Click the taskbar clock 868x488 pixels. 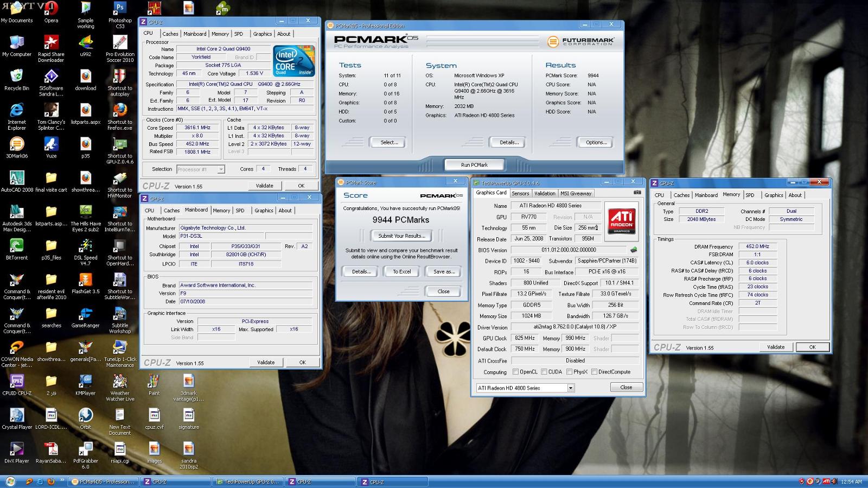coord(851,481)
